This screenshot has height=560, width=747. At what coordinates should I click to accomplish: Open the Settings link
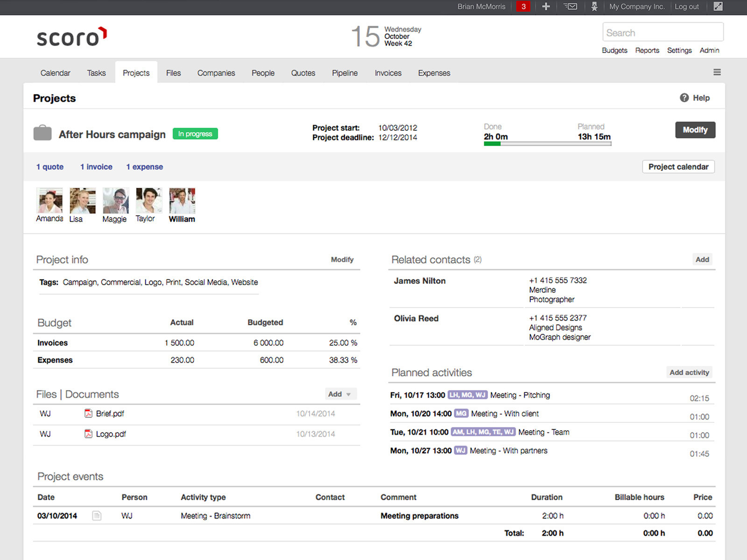tap(679, 50)
